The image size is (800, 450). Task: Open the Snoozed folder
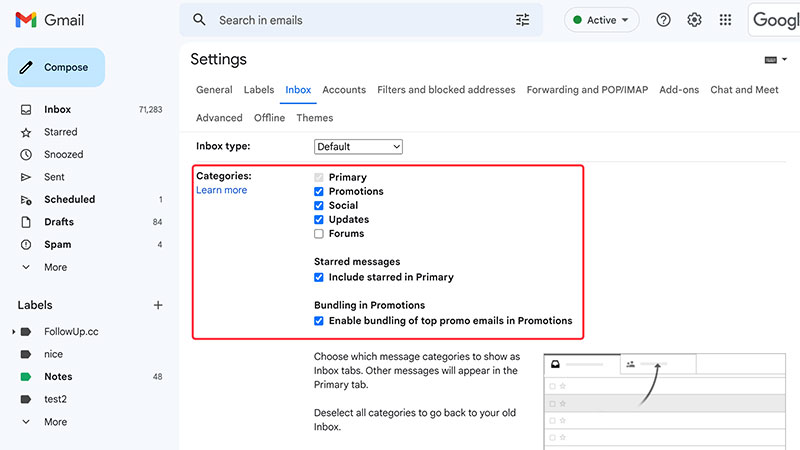63,155
